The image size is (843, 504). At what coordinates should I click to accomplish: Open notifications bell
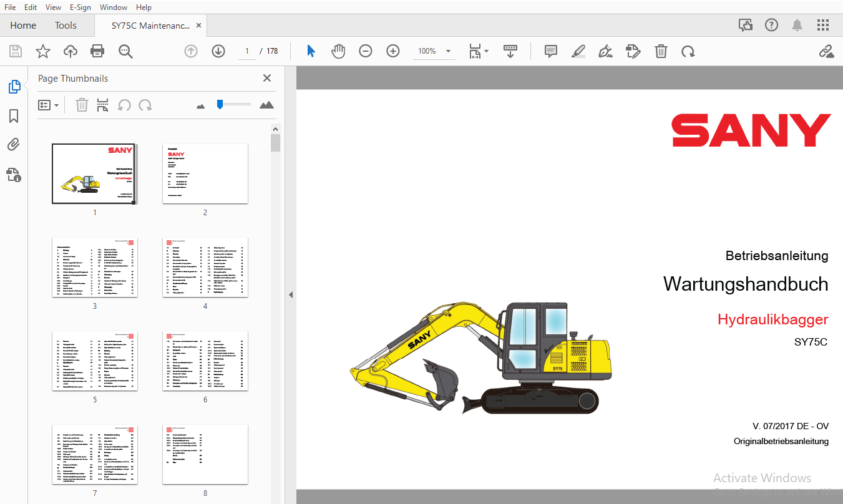click(x=797, y=25)
